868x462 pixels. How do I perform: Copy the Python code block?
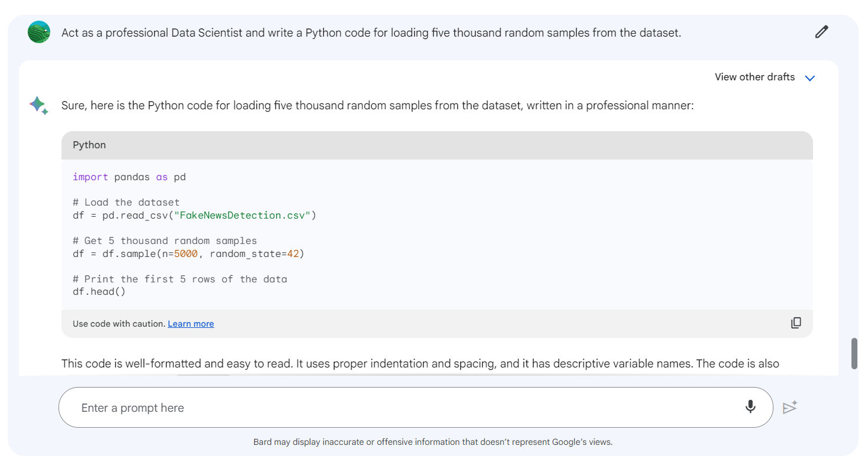click(x=796, y=323)
